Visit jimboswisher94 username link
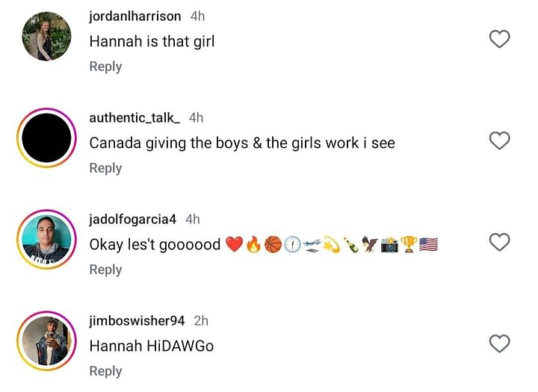This screenshot has height=392, width=538. pyautogui.click(x=137, y=320)
